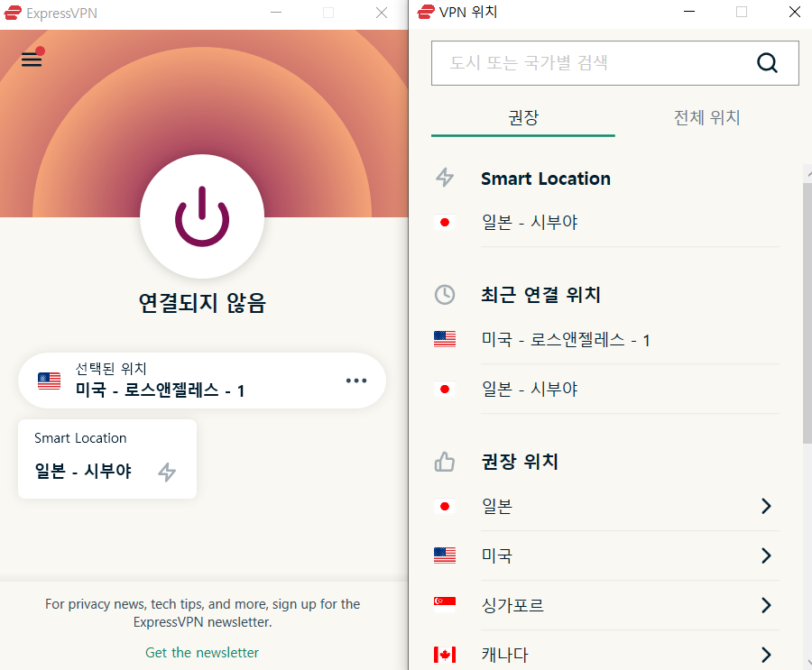Click the Smart Location lightning icon in VPN 위치
The height and width of the screenshot is (670, 812).
click(444, 178)
